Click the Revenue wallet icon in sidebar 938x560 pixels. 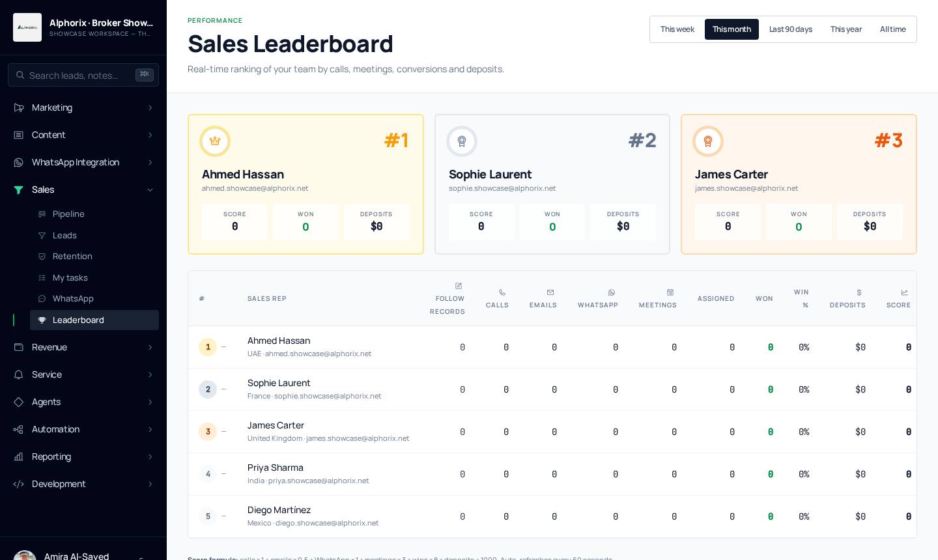[x=19, y=347]
